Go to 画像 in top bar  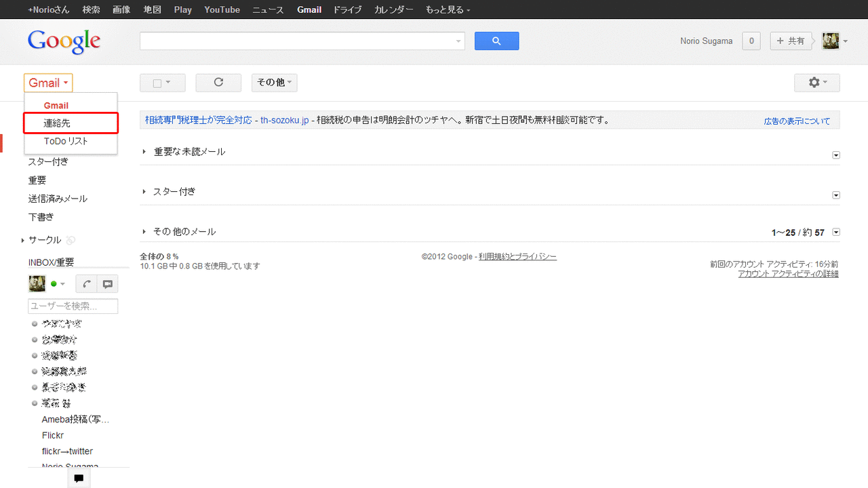(121, 9)
